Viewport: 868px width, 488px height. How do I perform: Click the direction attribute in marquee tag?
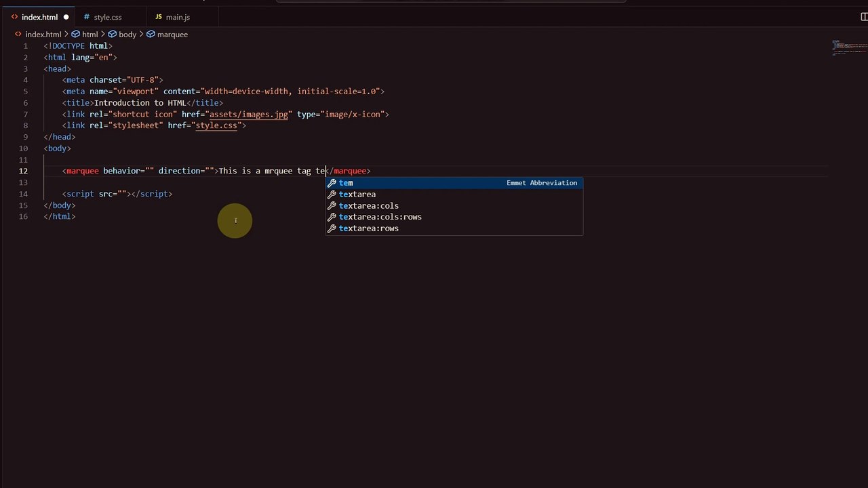186,171
